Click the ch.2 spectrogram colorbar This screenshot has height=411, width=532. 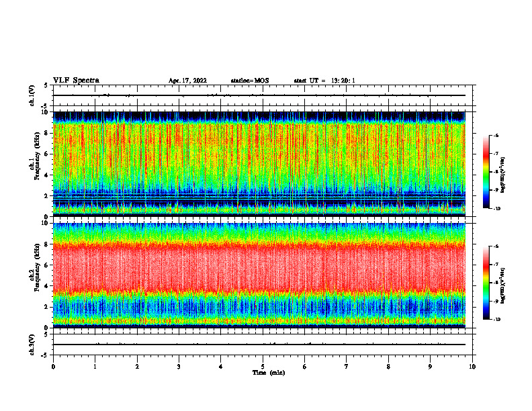click(486, 283)
